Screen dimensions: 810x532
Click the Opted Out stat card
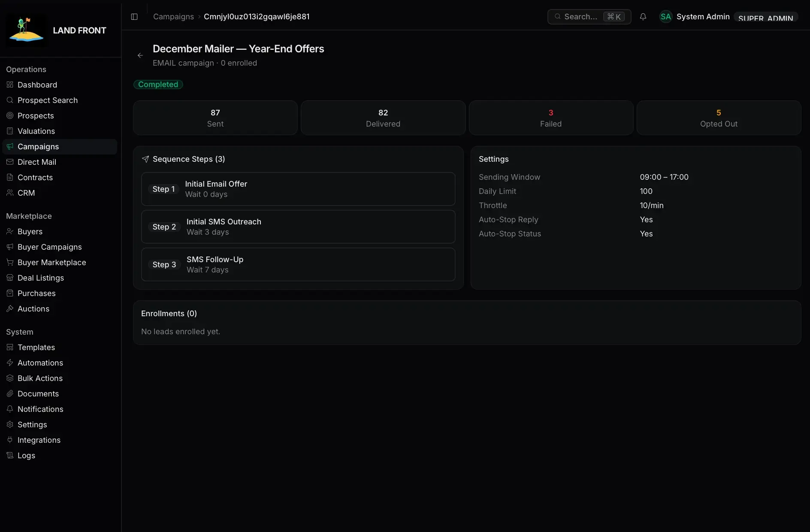(719, 118)
